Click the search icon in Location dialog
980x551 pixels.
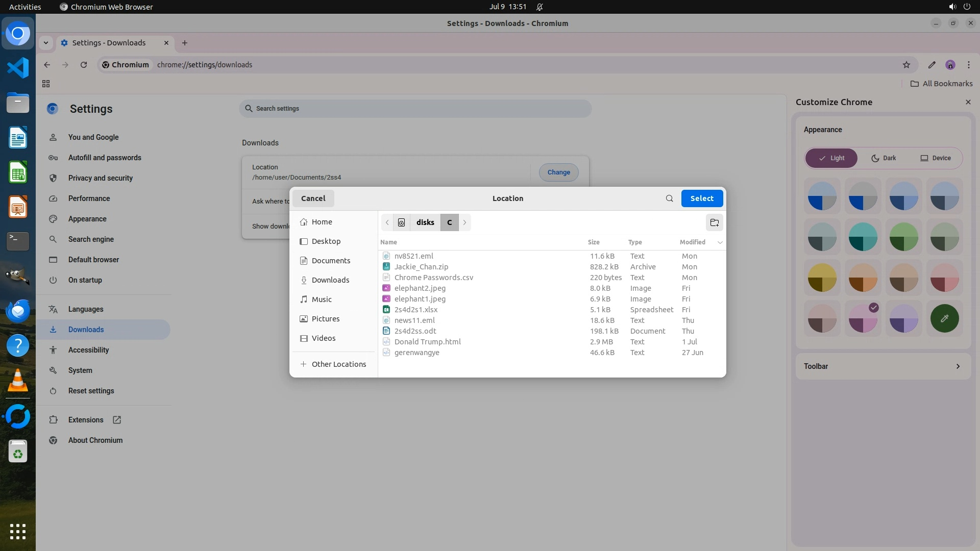[669, 198]
